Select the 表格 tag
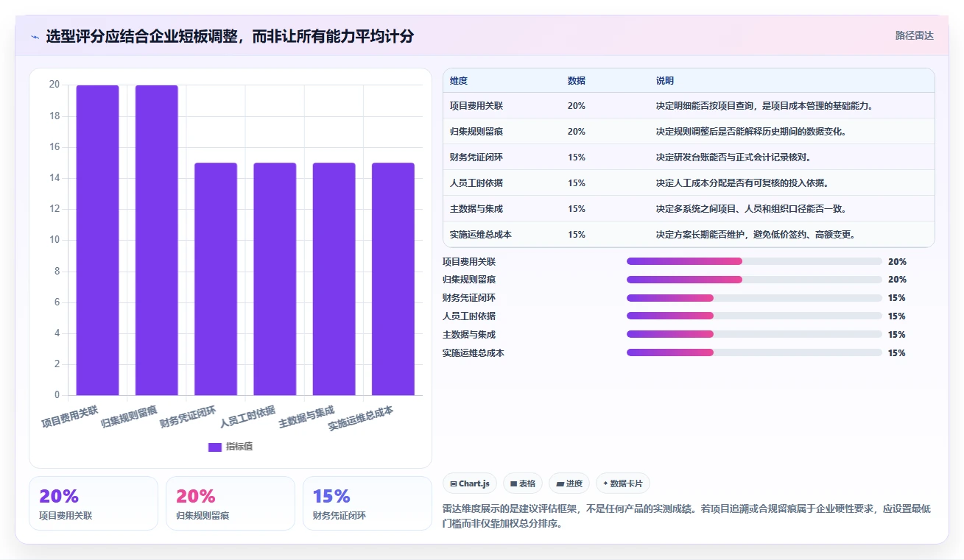 [523, 483]
